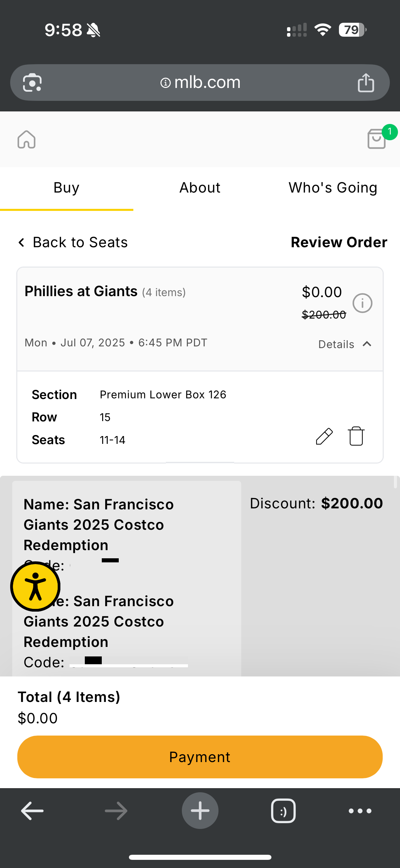The width and height of the screenshot is (400, 868).
Task: Tap the order info icon
Action: tap(362, 303)
